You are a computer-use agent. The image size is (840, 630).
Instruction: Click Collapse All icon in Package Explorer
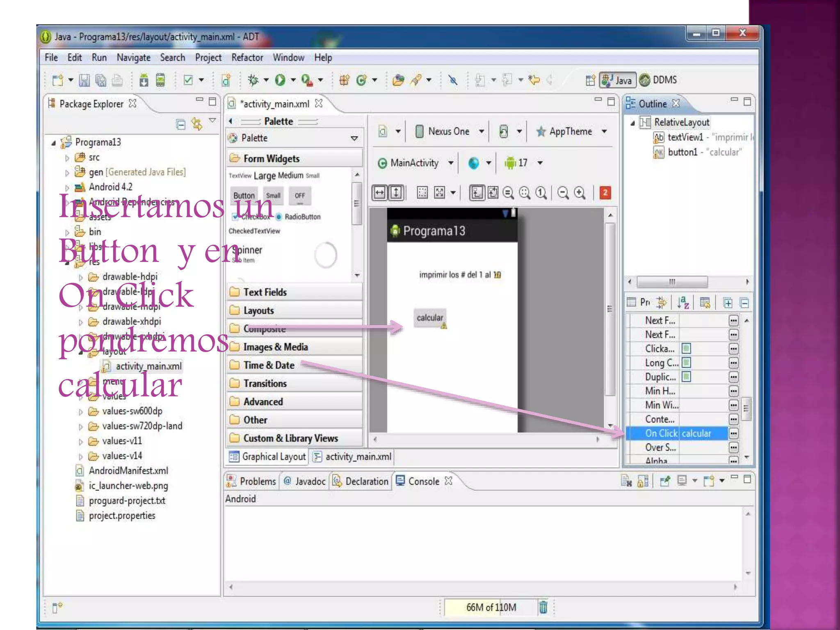click(x=180, y=124)
